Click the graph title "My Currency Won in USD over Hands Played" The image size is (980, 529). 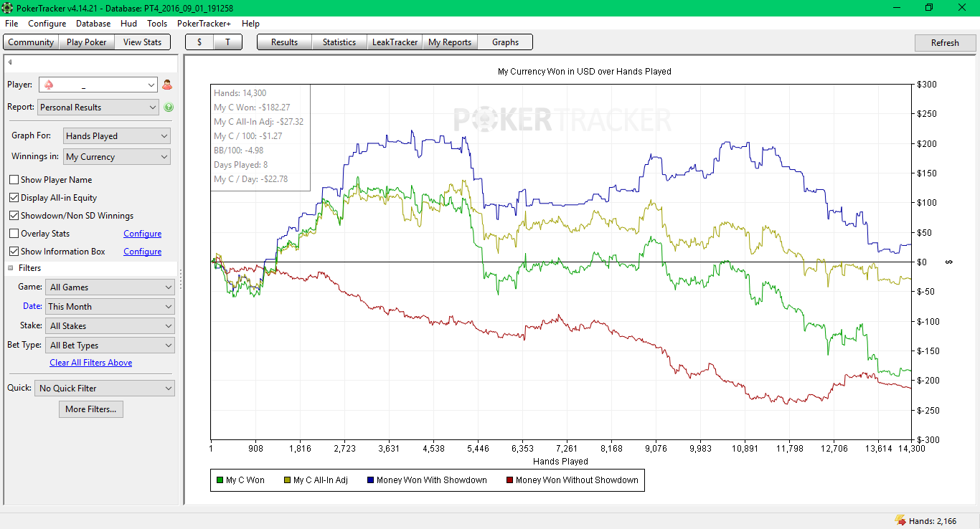(585, 72)
